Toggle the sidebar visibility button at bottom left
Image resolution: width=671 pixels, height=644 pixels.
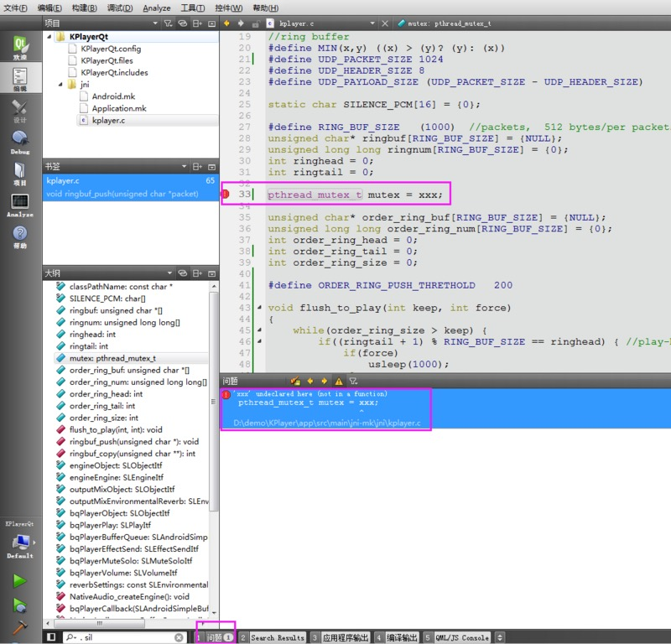point(51,637)
